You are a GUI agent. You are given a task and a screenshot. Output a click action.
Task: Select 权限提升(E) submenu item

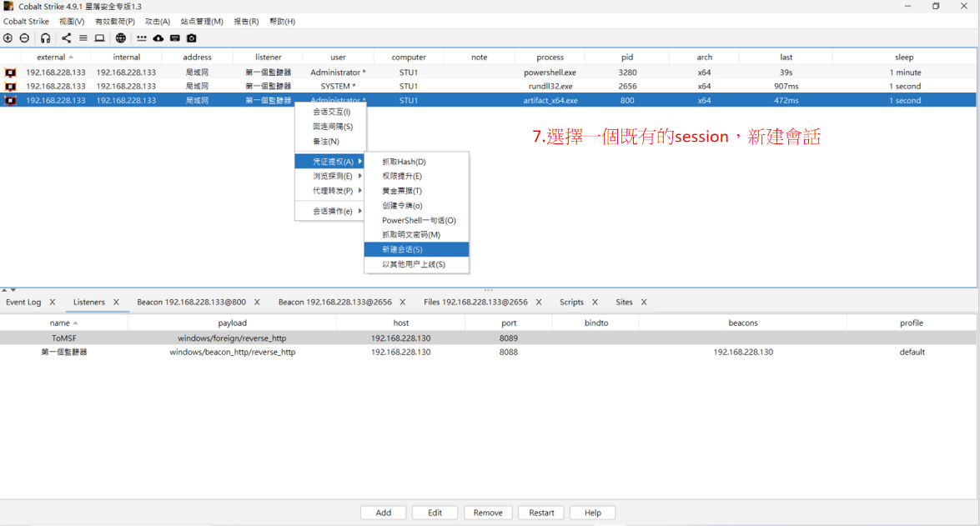click(x=416, y=176)
